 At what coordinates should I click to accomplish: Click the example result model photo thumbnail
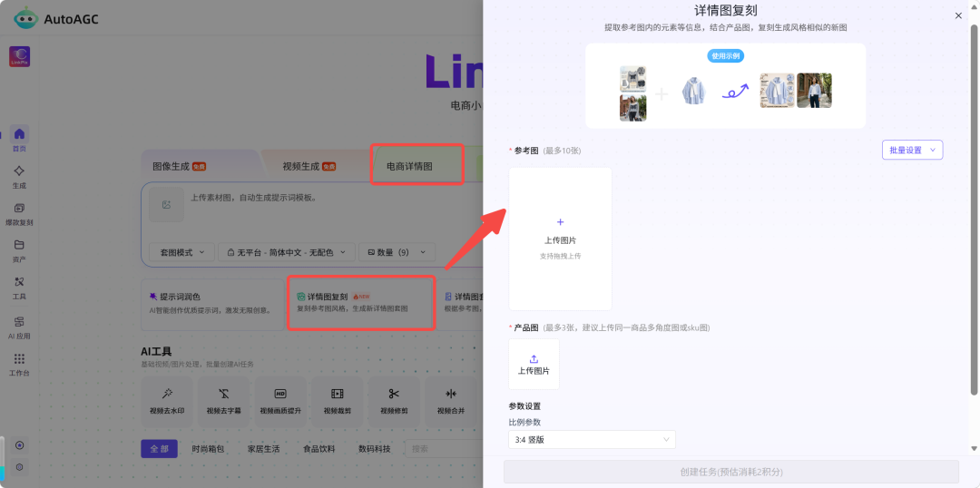(x=814, y=91)
